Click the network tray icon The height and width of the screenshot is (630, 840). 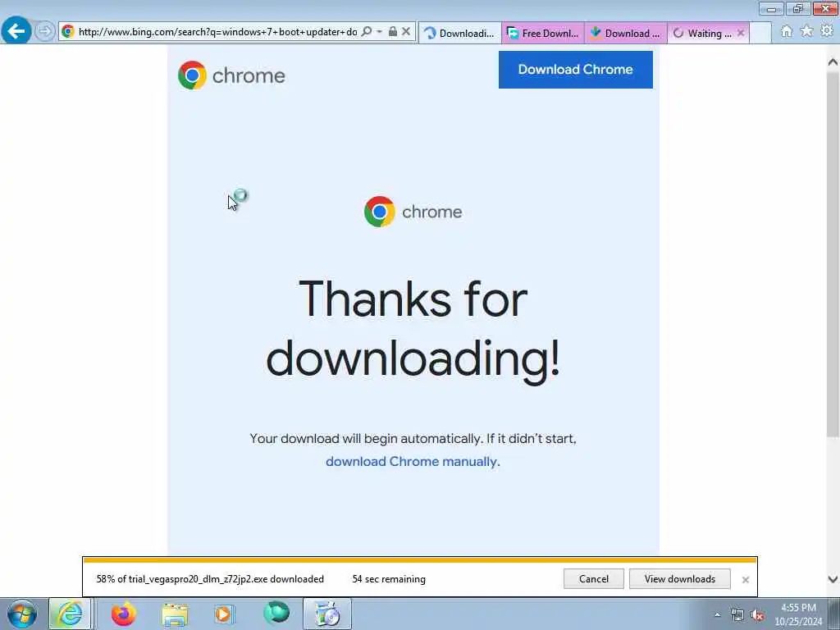point(737,615)
